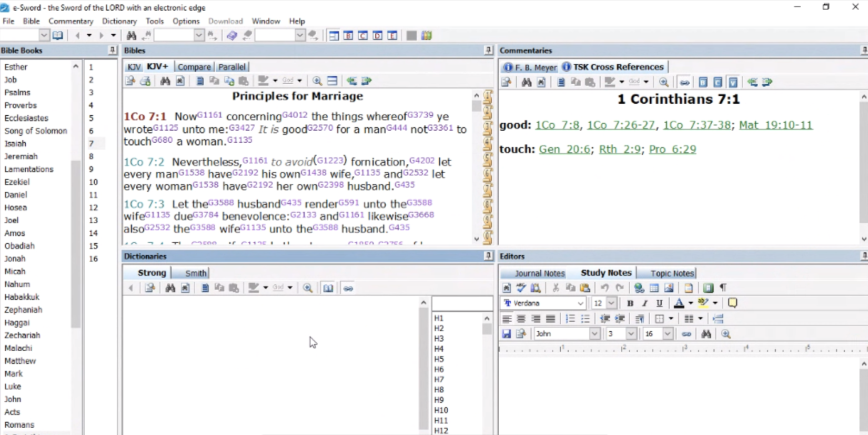The image size is (868, 435).
Task: Click the link chain icon in Commentaries toolbar
Action: (x=684, y=82)
